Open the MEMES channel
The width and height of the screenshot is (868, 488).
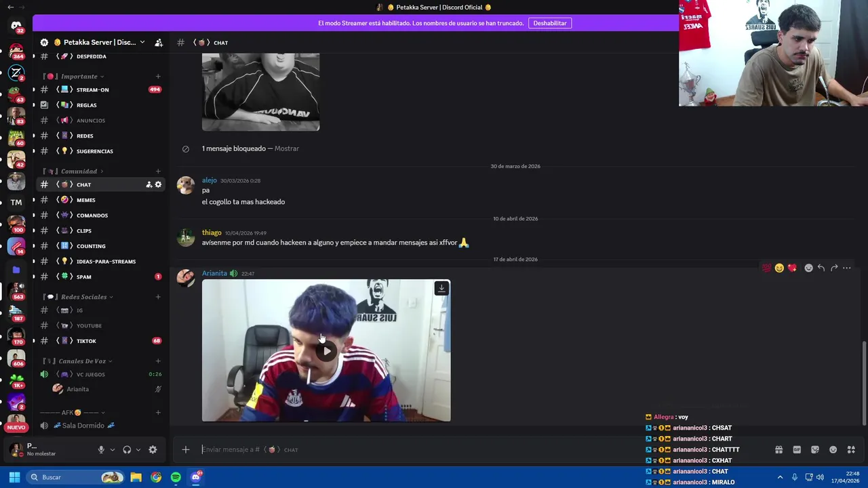100,200
